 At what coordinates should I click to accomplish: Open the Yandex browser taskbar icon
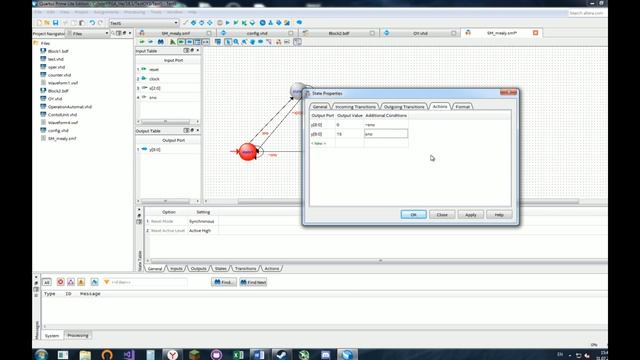[x=172, y=355]
